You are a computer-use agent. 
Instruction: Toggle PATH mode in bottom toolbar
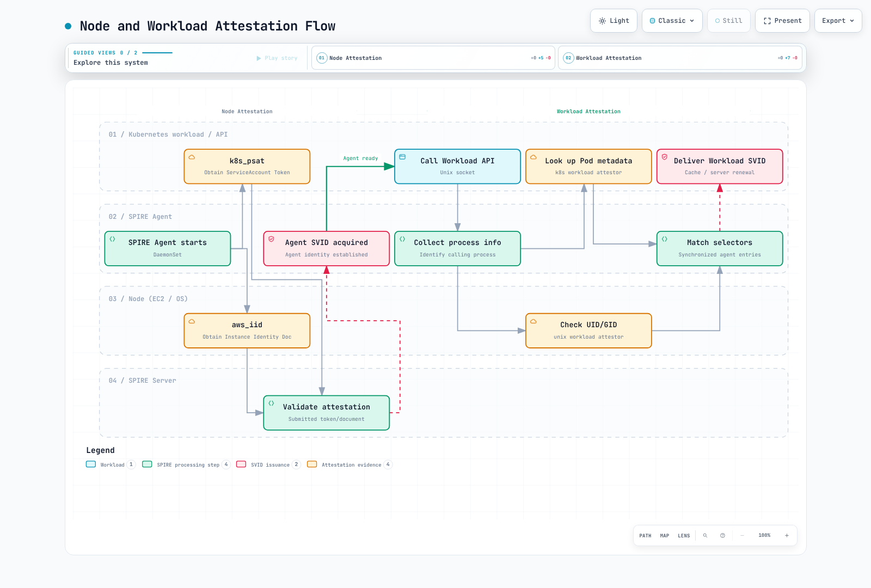645,536
